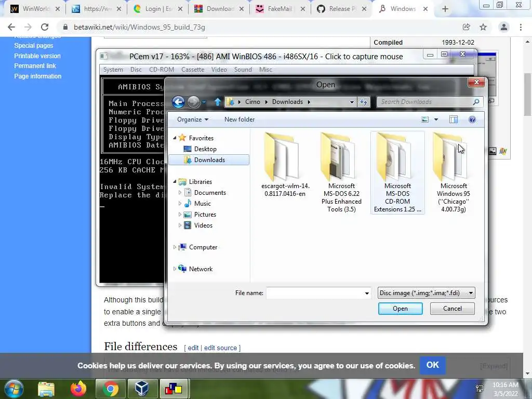Click the Open button in the dialog
This screenshot has height=399, width=532.
pyautogui.click(x=401, y=309)
